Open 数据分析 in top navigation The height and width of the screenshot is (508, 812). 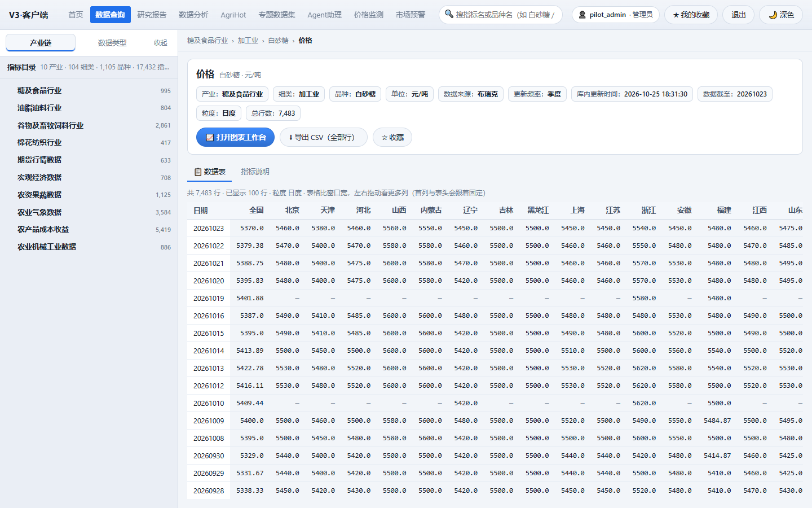tap(193, 15)
